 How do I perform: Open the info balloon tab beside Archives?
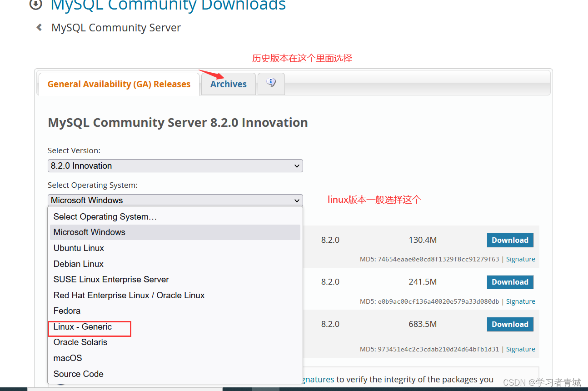[271, 84]
